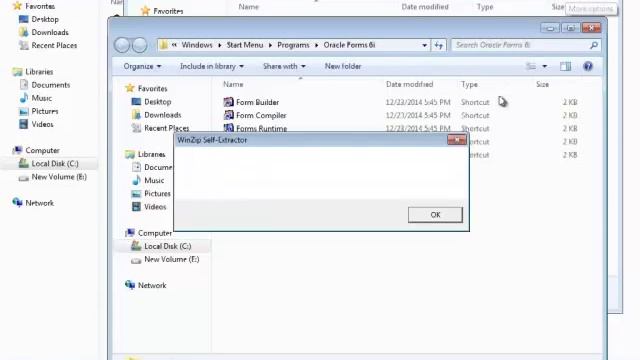Open Music library in front window
The width and height of the screenshot is (640, 360).
click(x=148, y=180)
